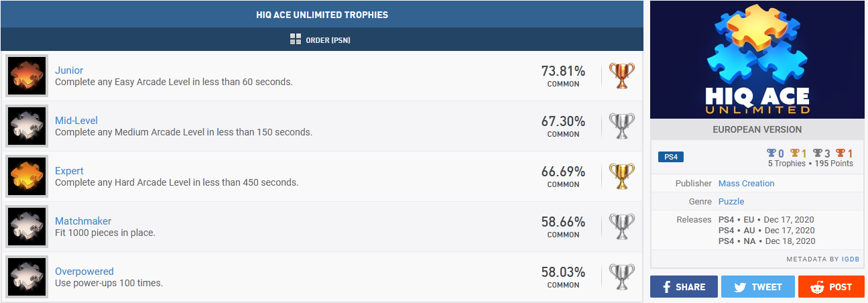Open the Expert trophy puzzle thumbnail
The image size is (868, 303).
point(27,176)
